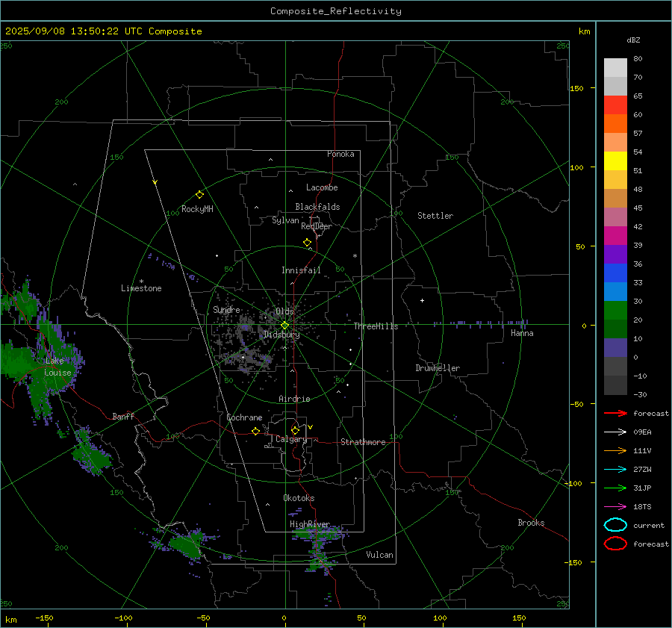Screen dimensions: 672x628
Task: Click the Brooks label
Action: (x=531, y=523)
